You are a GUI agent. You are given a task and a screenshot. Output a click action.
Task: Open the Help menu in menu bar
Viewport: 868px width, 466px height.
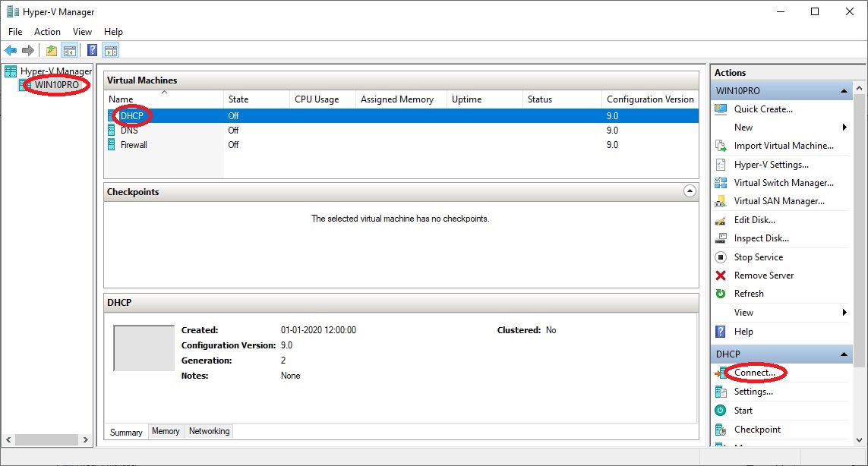click(113, 32)
